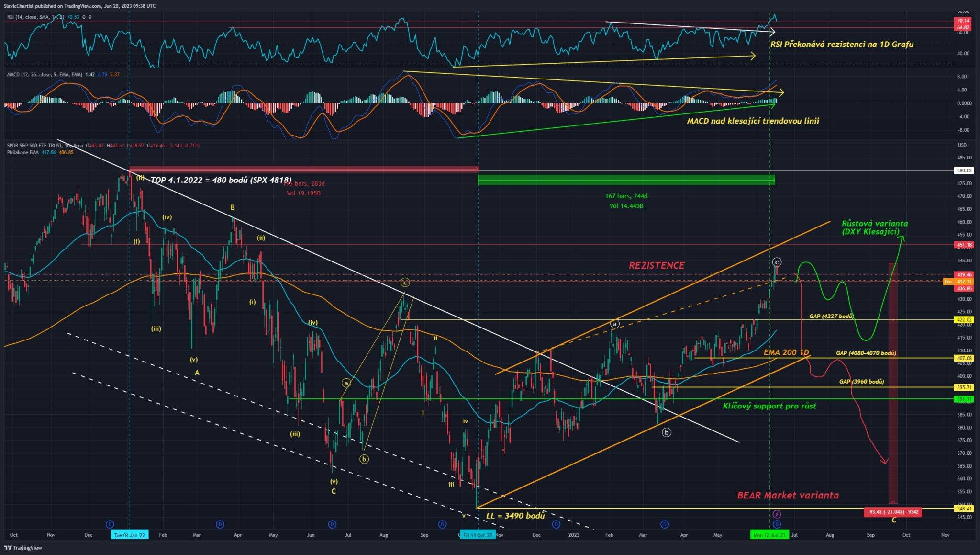Click the USD currency label

coord(962,145)
